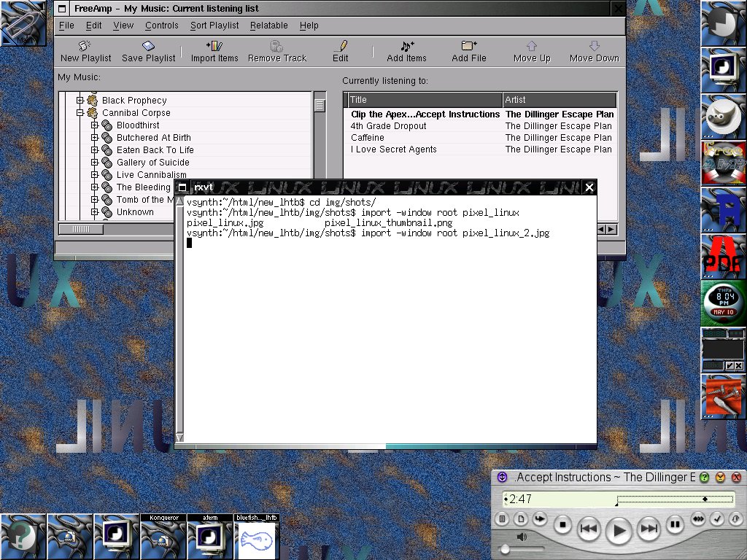Viewport: 747px width, 560px height.
Task: Toggle the shuffle arrow button in the player
Action: [539, 519]
